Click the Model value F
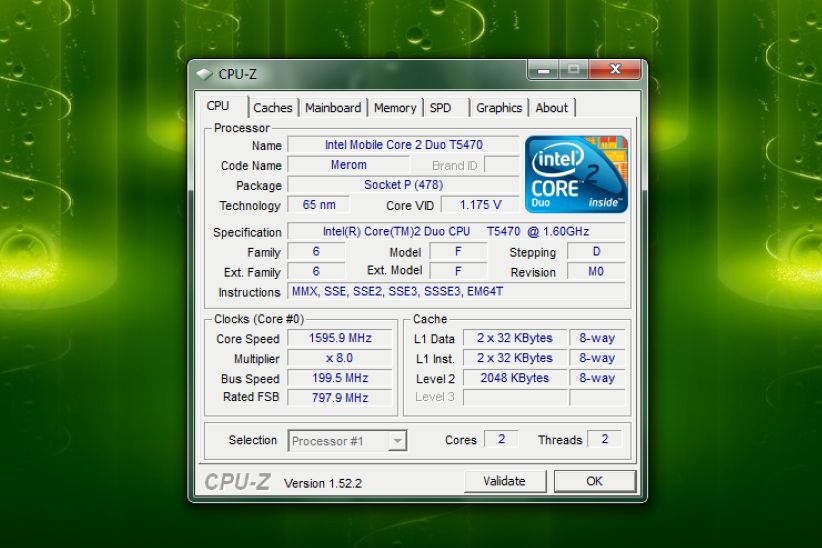This screenshot has height=548, width=822. coord(458,251)
